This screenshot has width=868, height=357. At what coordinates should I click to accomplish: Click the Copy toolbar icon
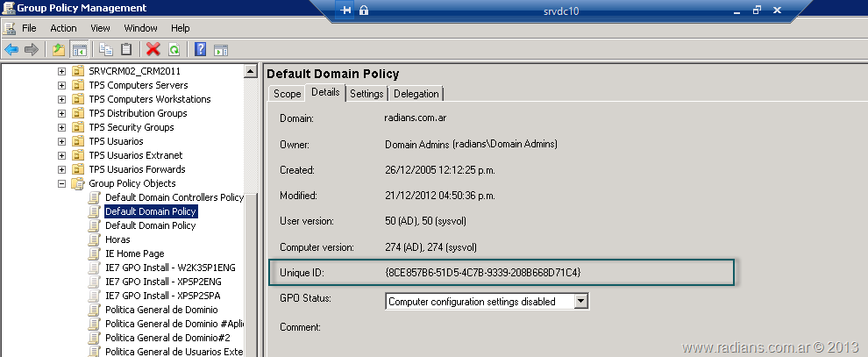coord(106,49)
